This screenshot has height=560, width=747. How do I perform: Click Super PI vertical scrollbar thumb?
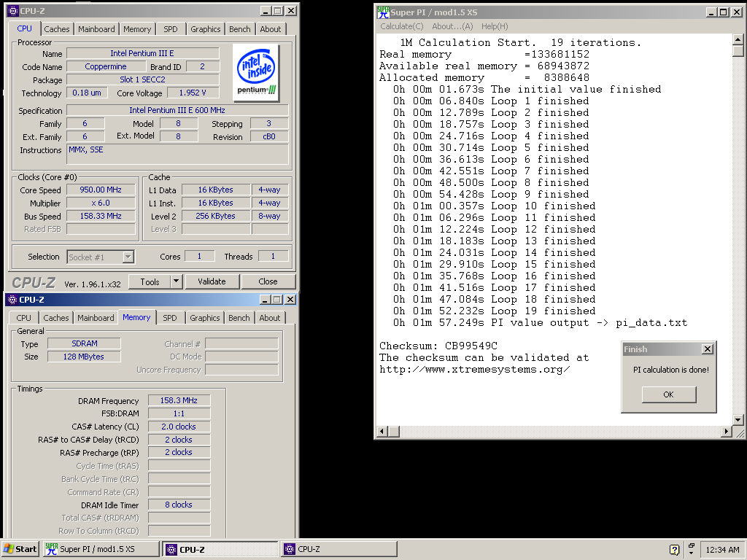[x=738, y=51]
